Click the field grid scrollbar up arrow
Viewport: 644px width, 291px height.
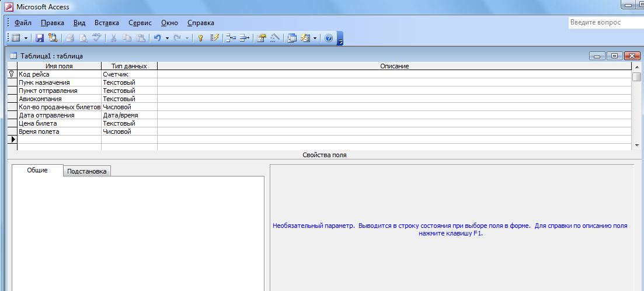(x=636, y=67)
